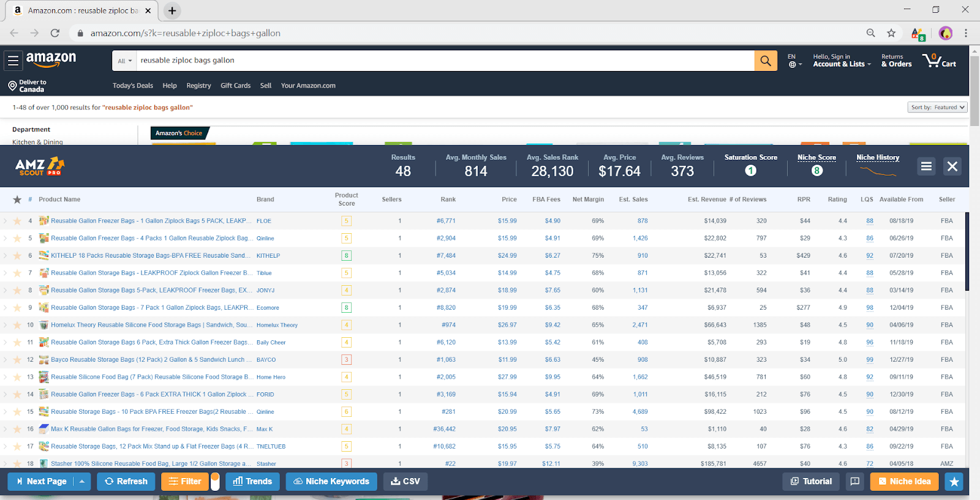Click the Refresh button
The height and width of the screenshot is (500, 980).
click(x=126, y=482)
